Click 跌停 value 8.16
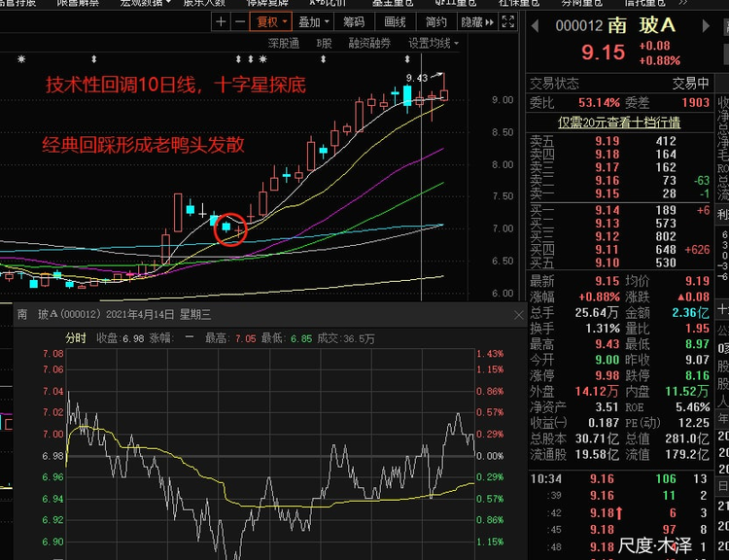The width and height of the screenshot is (729, 560). pos(697,375)
